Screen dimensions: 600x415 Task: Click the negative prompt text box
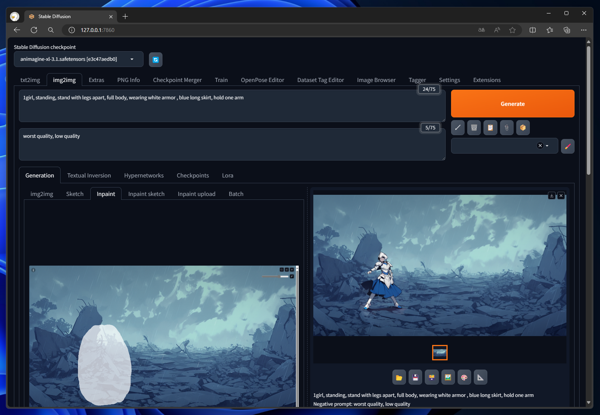tap(232, 145)
